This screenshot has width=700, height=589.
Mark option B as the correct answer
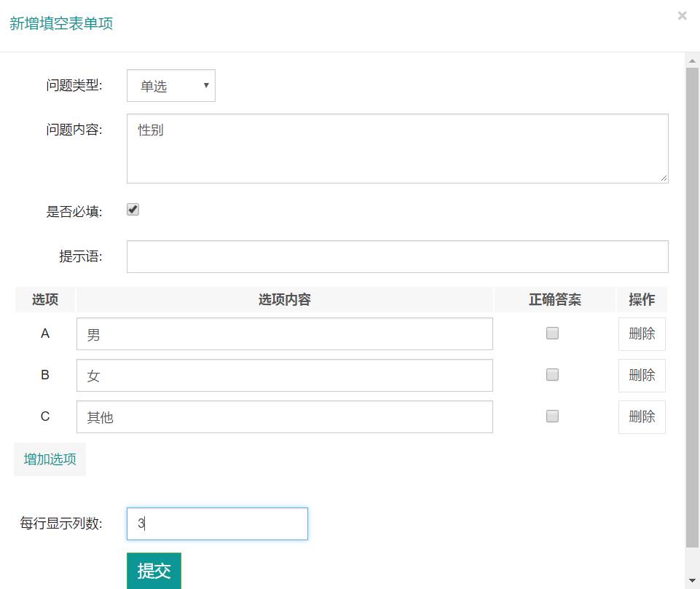[552, 375]
